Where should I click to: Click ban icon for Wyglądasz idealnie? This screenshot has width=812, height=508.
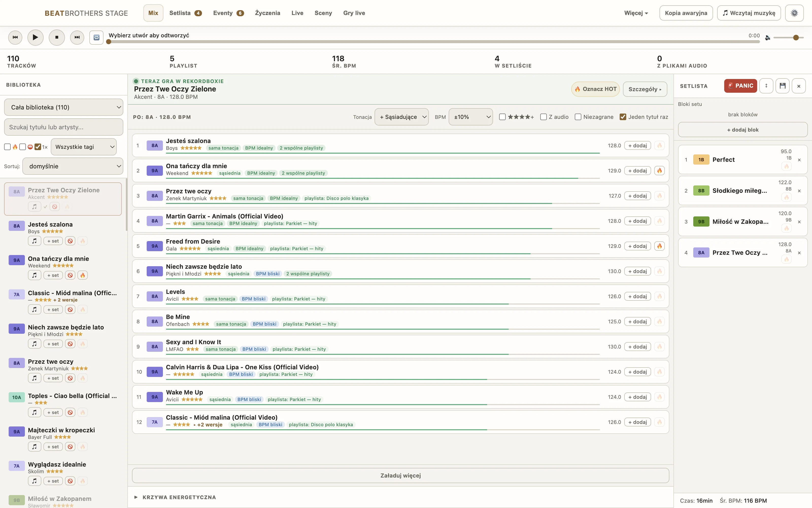70,481
